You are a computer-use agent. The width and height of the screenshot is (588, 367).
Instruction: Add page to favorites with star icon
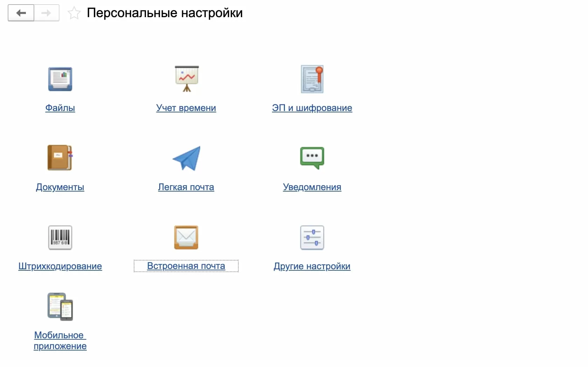[x=74, y=13]
